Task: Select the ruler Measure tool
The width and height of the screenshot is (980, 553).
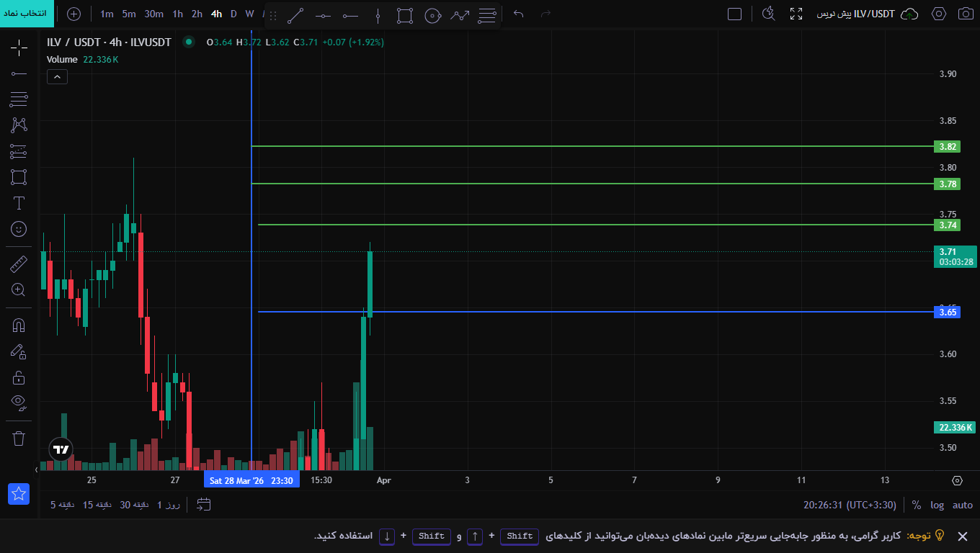Action: [19, 264]
